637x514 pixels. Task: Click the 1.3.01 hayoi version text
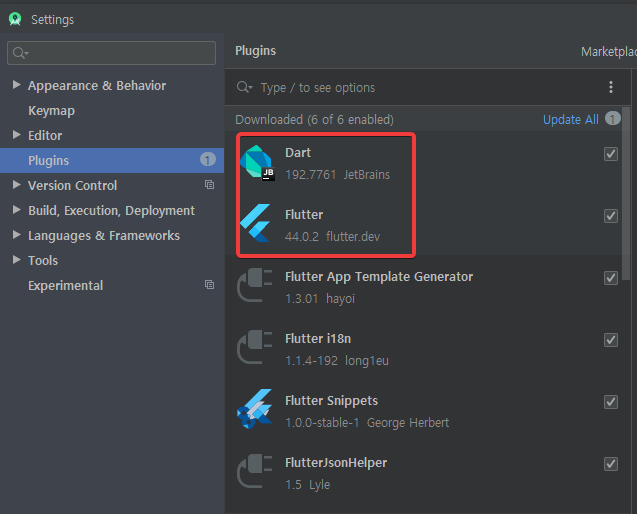coord(320,299)
